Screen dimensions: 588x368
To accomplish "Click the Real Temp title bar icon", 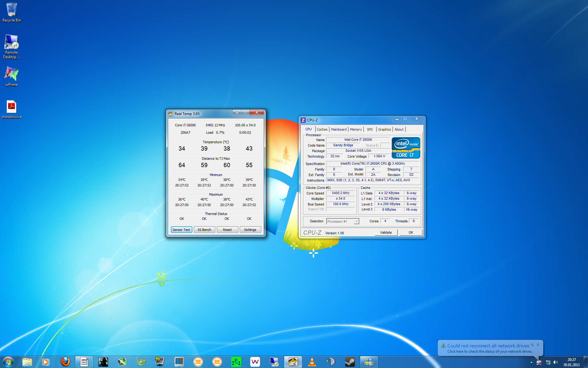I will point(171,113).
